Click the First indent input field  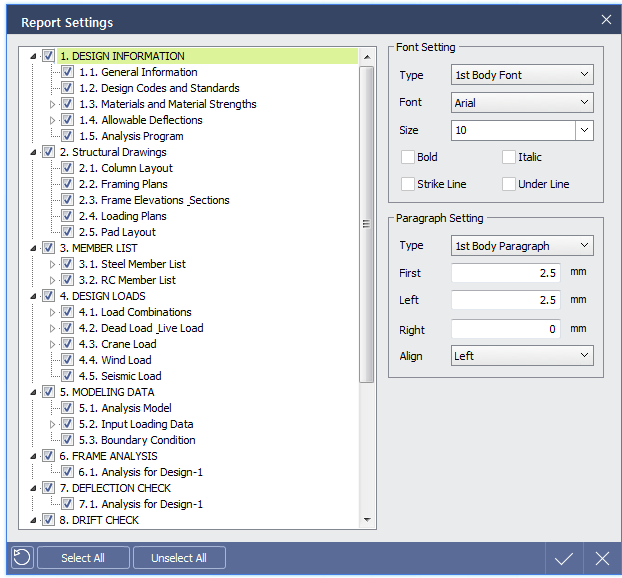pos(507,273)
